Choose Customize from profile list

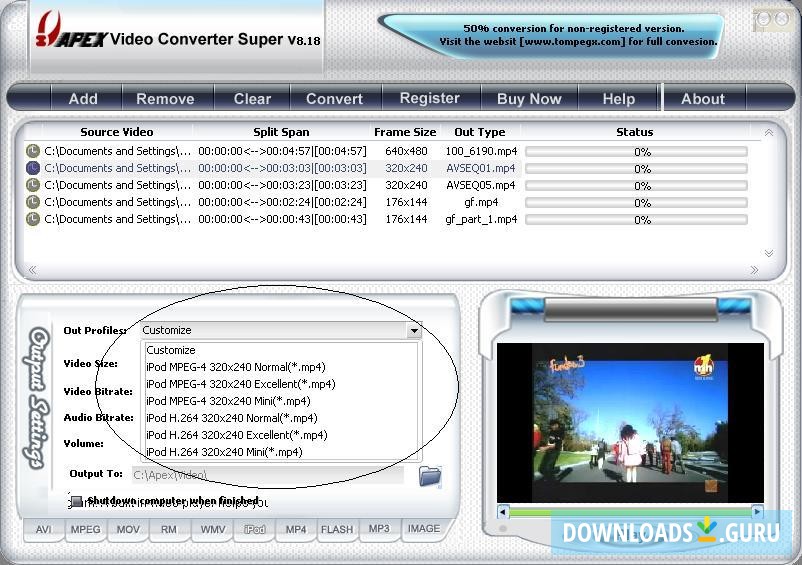pyautogui.click(x=281, y=350)
